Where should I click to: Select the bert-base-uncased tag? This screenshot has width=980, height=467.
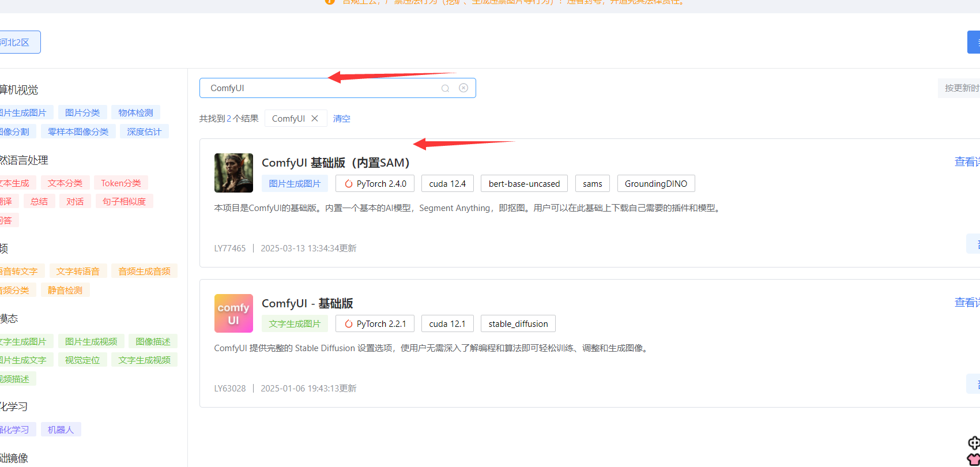tap(524, 183)
